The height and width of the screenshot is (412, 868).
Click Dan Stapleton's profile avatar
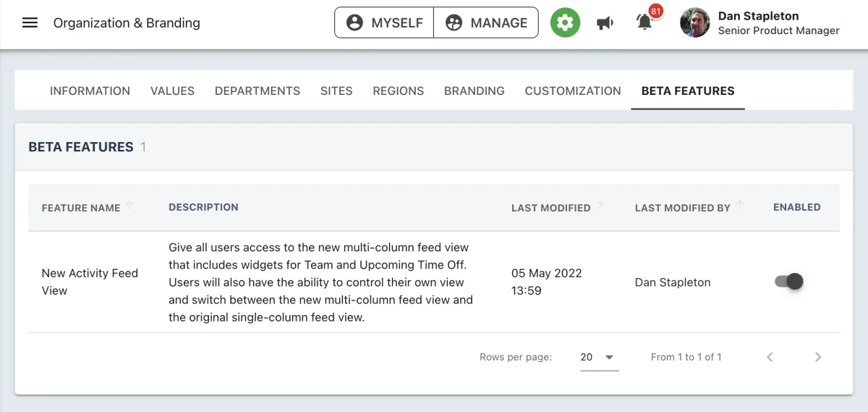[x=695, y=22]
